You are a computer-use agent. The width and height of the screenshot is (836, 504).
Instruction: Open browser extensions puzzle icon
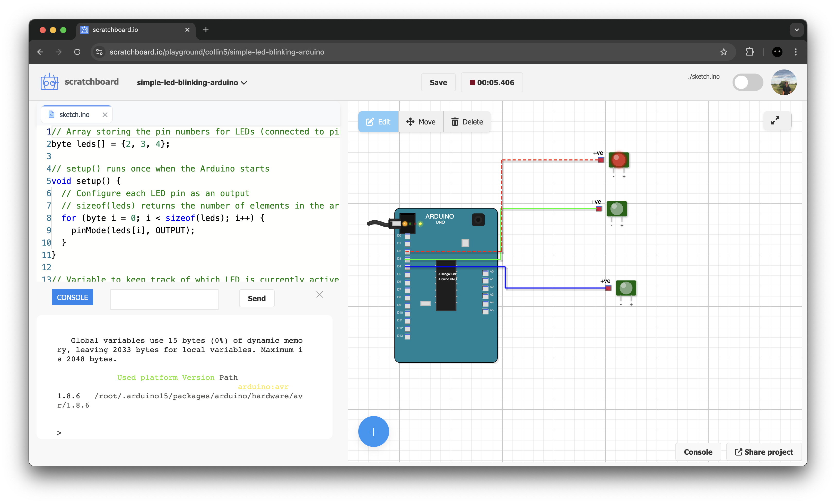click(x=750, y=52)
